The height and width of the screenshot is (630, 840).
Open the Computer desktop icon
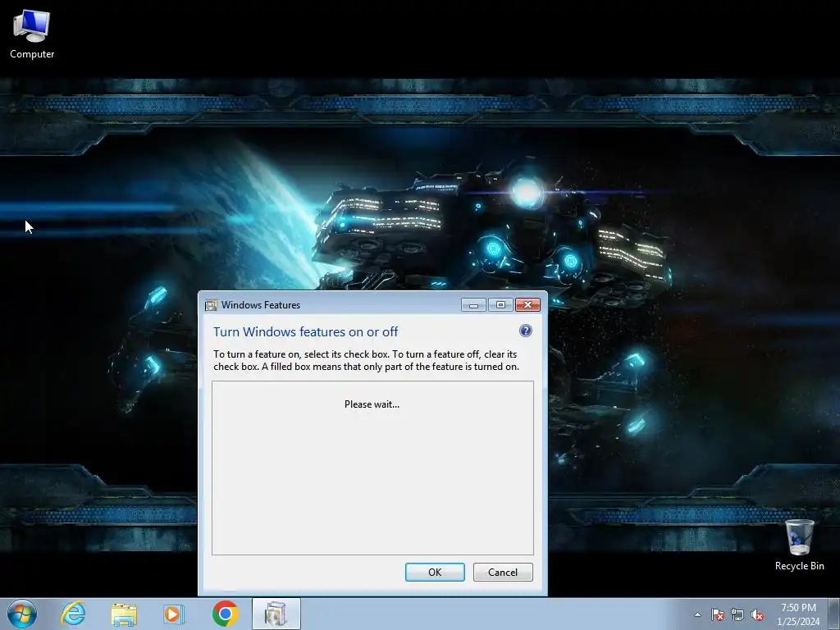[x=32, y=34]
